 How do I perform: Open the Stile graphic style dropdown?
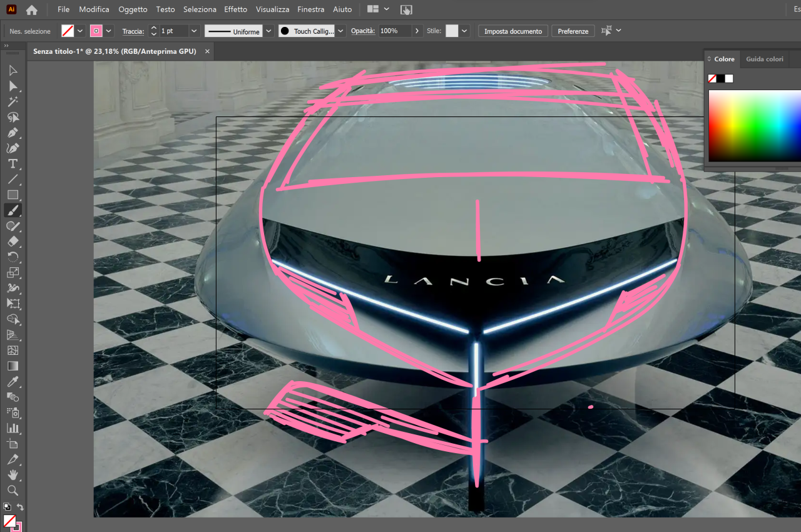464,31
